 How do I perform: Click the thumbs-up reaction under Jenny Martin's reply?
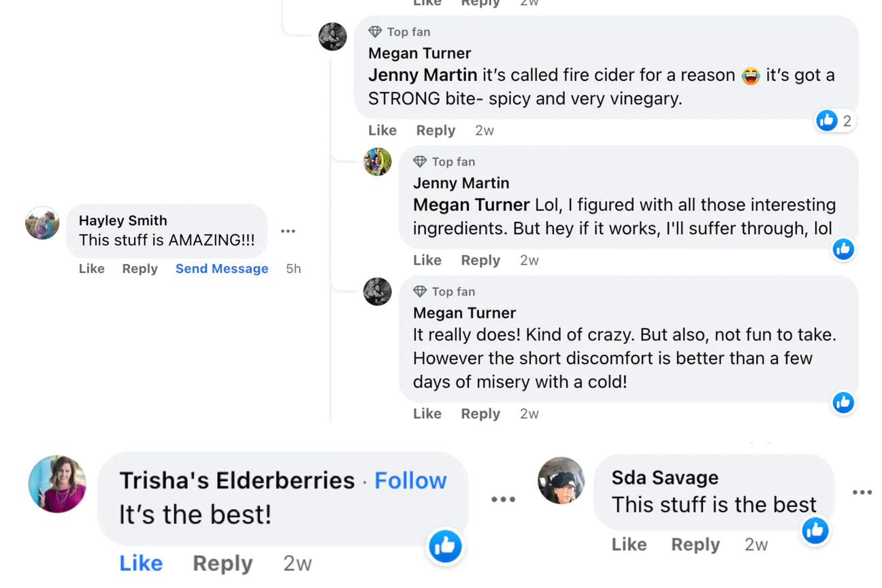pos(843,249)
